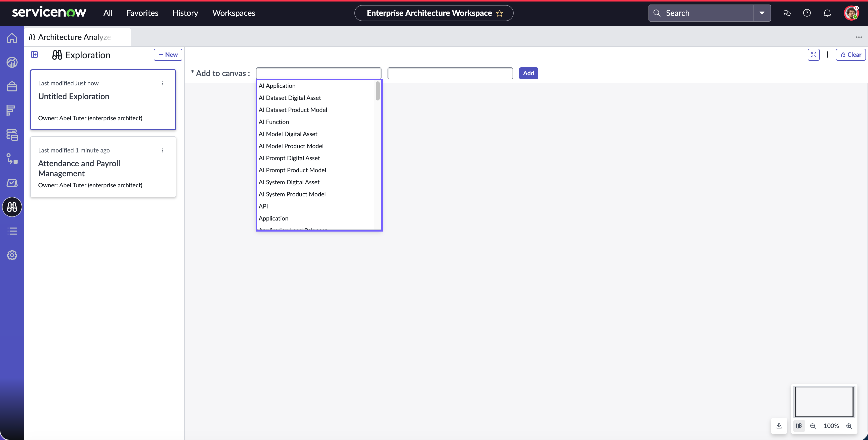Select API option from the list
Viewport: 868px width, 440px height.
point(316,206)
